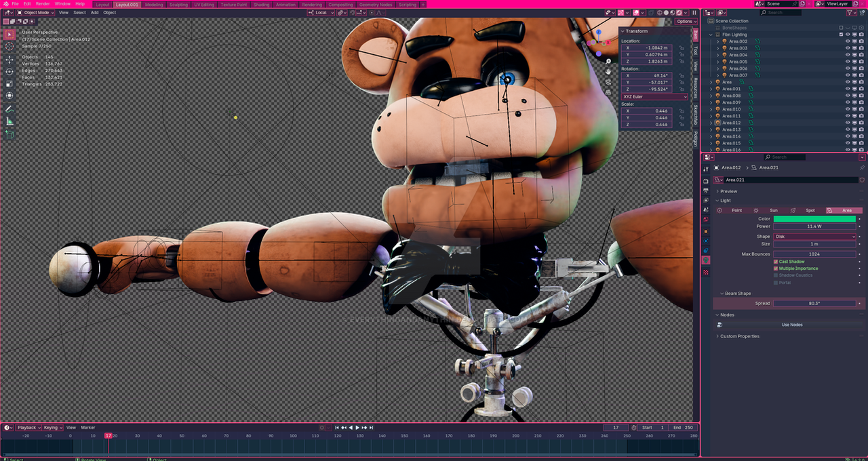Click the viewport zoom magnifier gizmo
The height and width of the screenshot is (461, 868).
tap(608, 62)
